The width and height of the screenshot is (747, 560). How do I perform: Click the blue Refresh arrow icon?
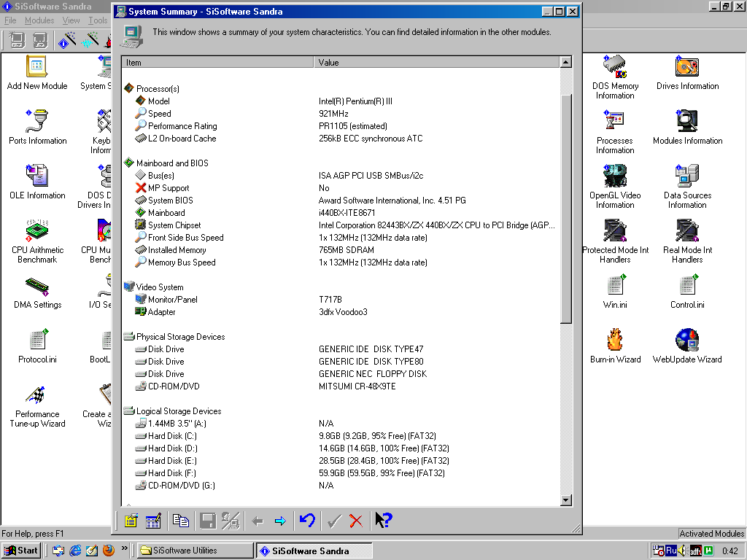(x=307, y=521)
